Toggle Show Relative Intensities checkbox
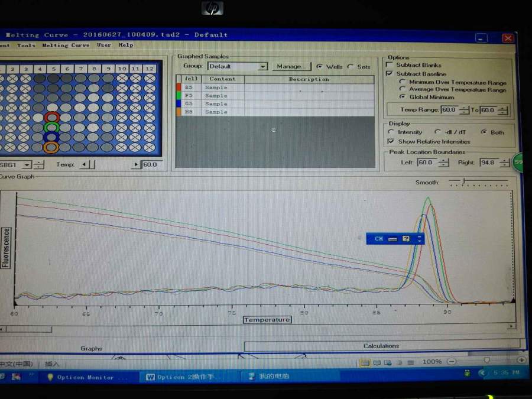Screen dimensions: 532x399 (x=391, y=141)
